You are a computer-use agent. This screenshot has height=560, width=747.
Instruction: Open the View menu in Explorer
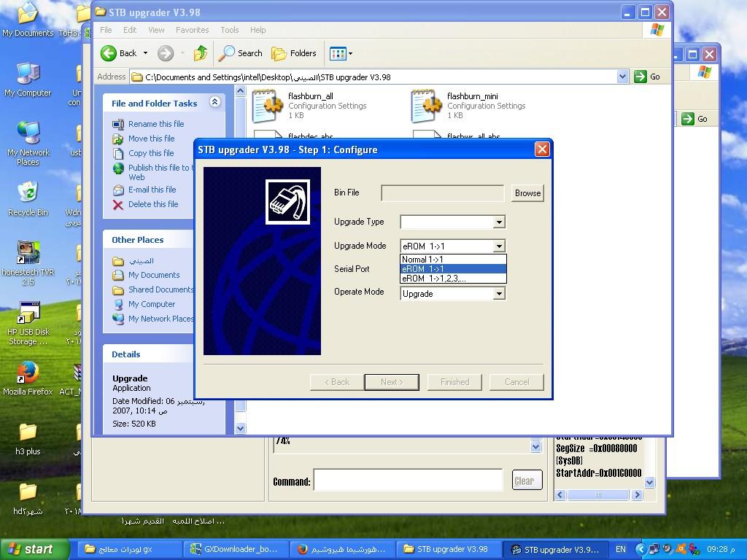pyautogui.click(x=156, y=30)
